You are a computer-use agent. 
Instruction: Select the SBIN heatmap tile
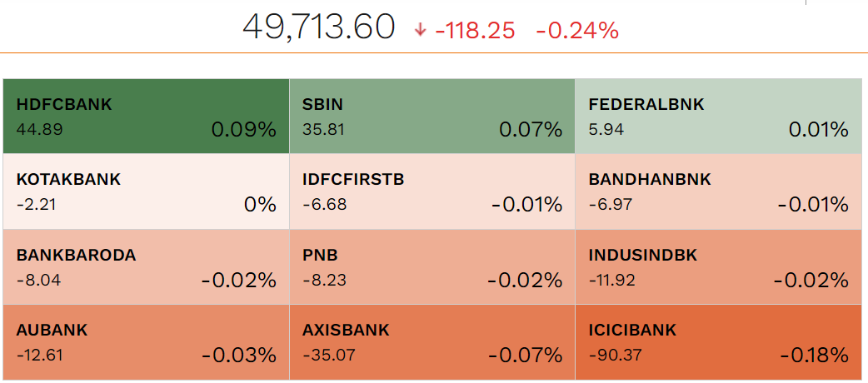point(432,117)
